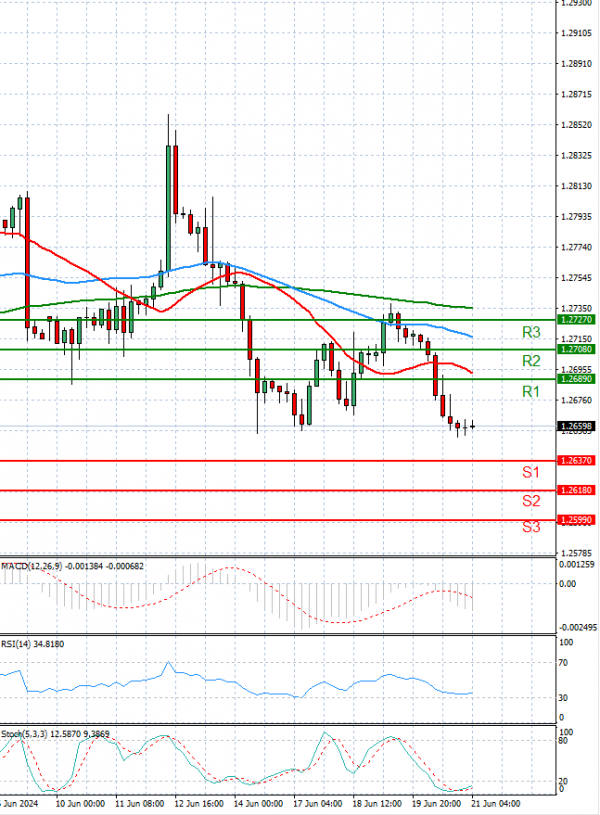Click the 1.28130 price axis label
Image resolution: width=600 pixels, height=815 pixels.
tap(577, 186)
